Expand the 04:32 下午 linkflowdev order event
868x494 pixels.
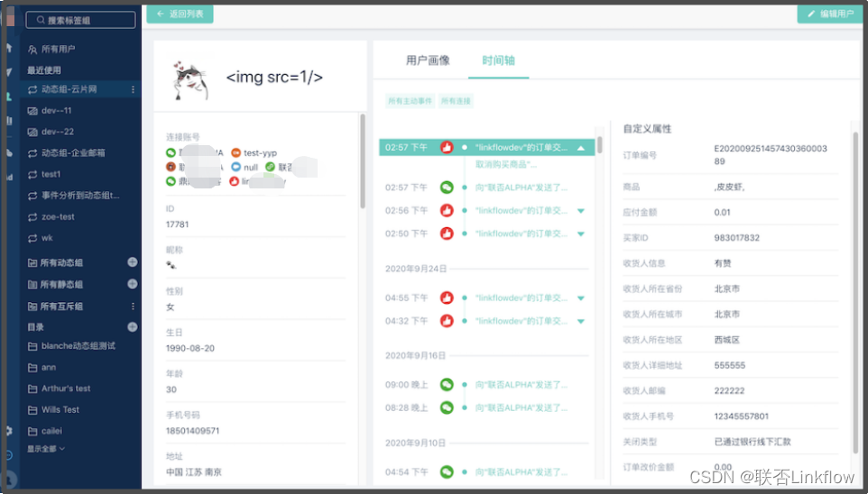click(581, 321)
